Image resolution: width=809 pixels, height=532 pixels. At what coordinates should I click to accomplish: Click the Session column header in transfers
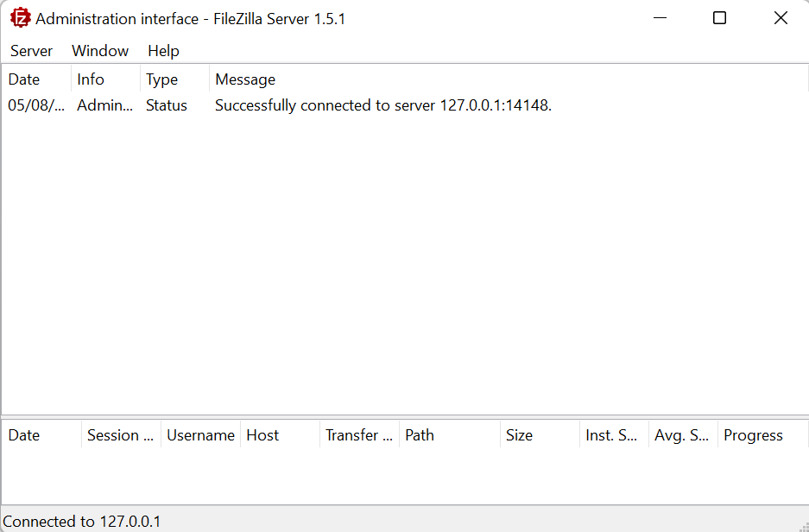[x=121, y=435]
